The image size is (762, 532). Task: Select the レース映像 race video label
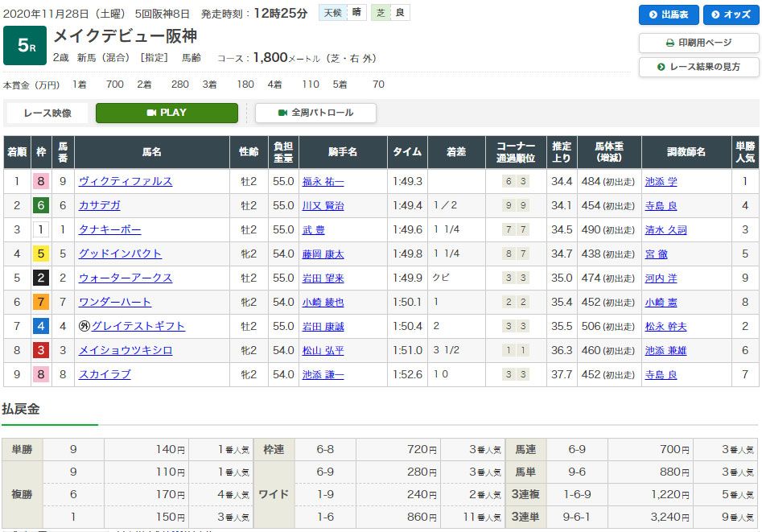tap(46, 113)
